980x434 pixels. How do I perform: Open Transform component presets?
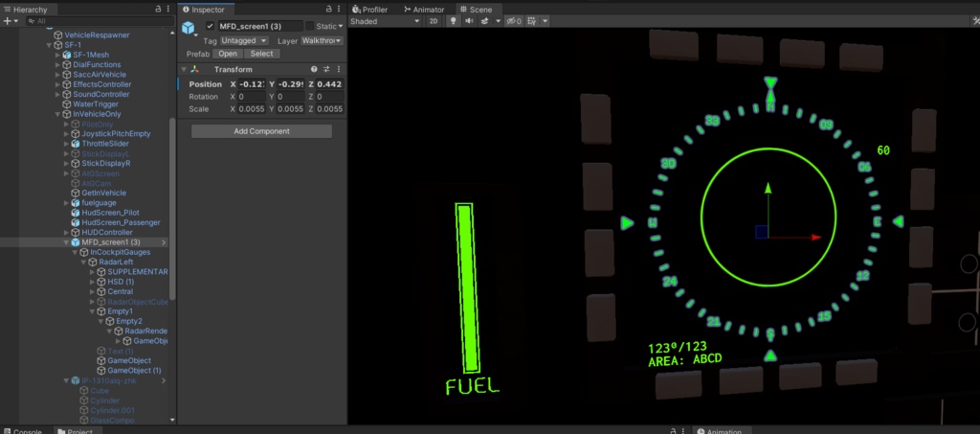pyautogui.click(x=326, y=69)
